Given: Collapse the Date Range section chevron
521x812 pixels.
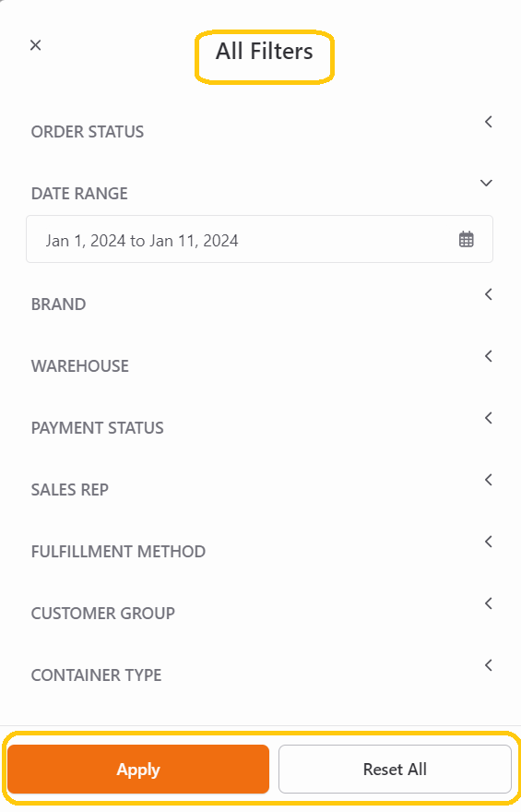Looking at the screenshot, I should (486, 183).
